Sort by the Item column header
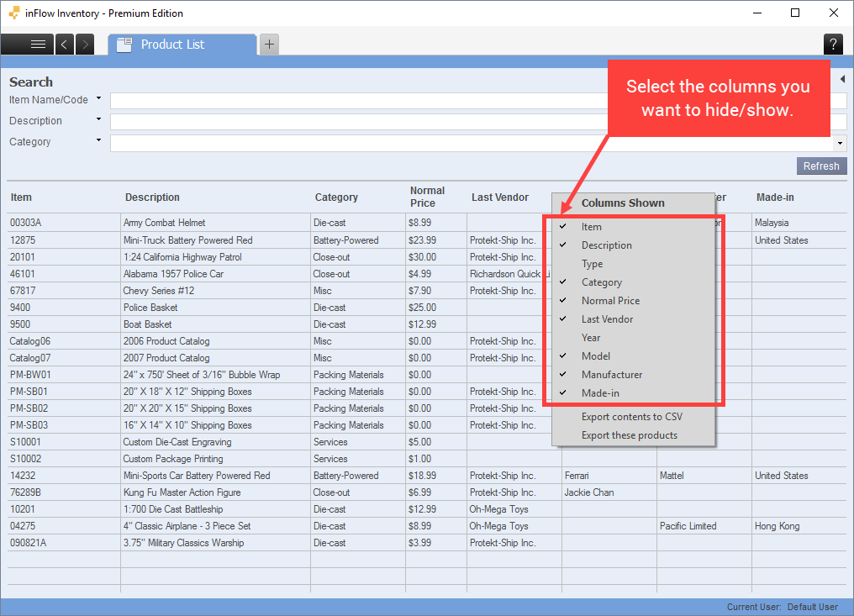The image size is (854, 616). click(x=21, y=197)
